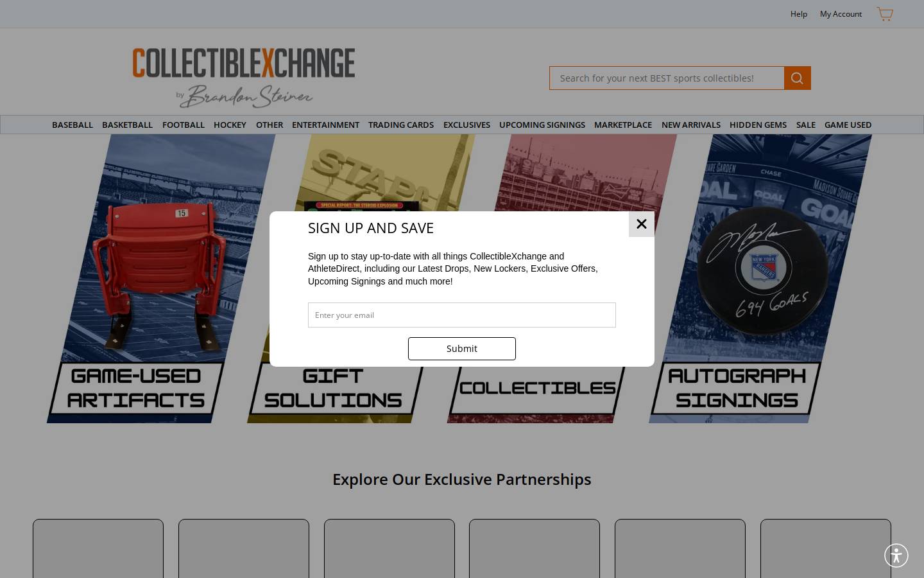Click the Explore Our Exclusive Partnerships heading

462,479
